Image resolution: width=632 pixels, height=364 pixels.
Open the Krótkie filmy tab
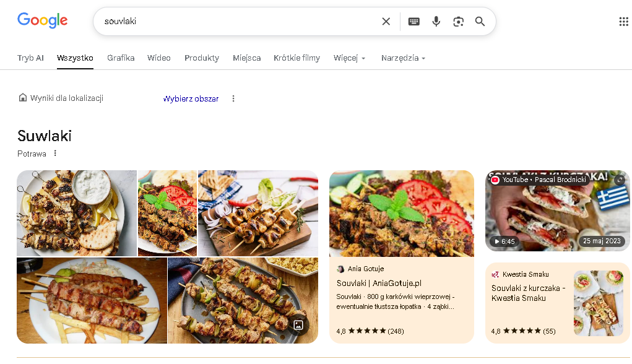point(297,58)
